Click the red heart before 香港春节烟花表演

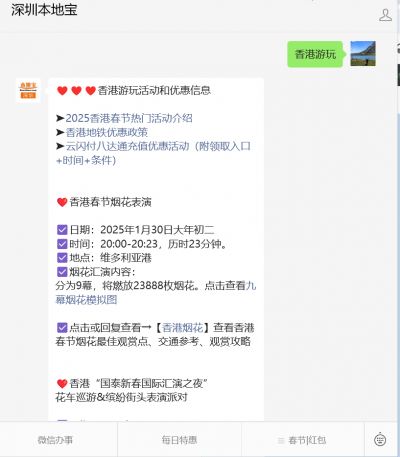click(x=62, y=202)
